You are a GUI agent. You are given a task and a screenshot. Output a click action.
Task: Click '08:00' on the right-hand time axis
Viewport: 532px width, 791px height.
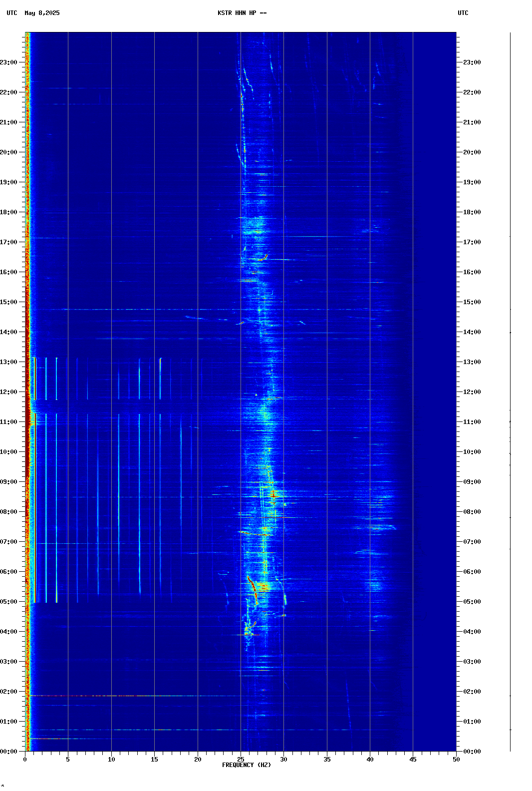pyautogui.click(x=472, y=512)
